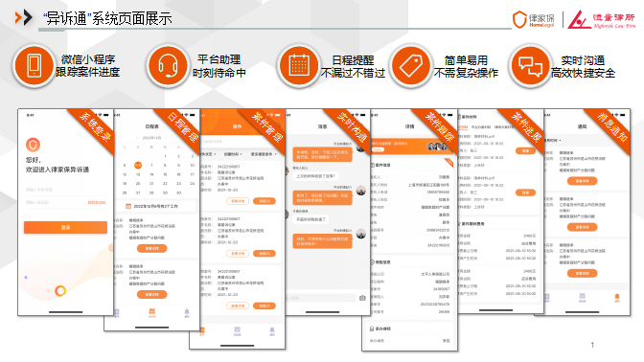Viewport: 644px width, 362px height.
Task: Click second 查看详情 button in schedule list
Action: (x=152, y=294)
